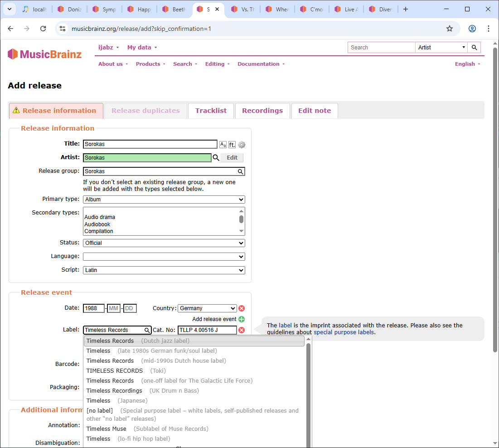Image resolution: width=499 pixels, height=448 pixels.
Task: View site information icon in address bar
Action: (x=63, y=29)
